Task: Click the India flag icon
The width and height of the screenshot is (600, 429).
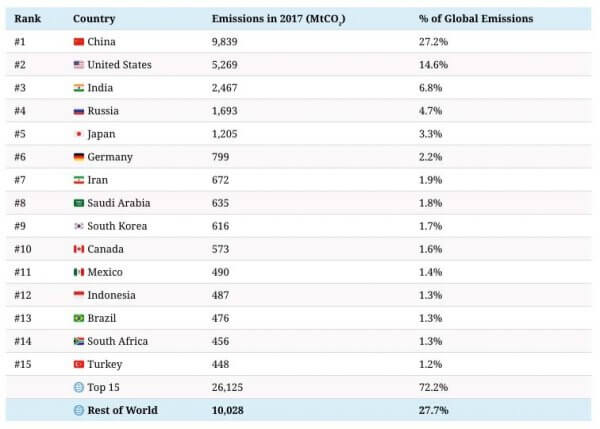Action: tap(79, 88)
